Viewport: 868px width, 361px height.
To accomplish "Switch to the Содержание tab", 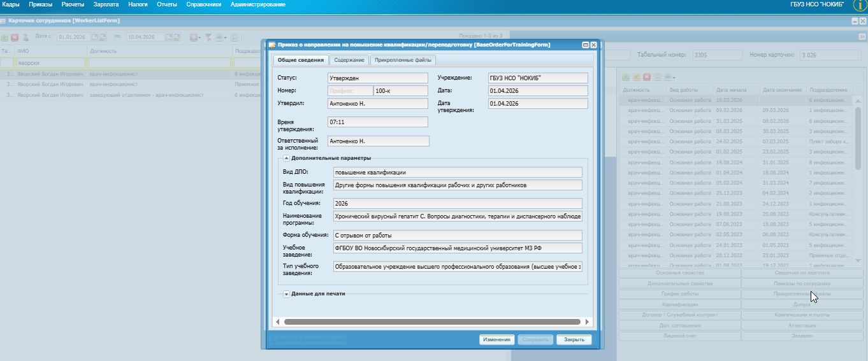I will pyautogui.click(x=349, y=60).
